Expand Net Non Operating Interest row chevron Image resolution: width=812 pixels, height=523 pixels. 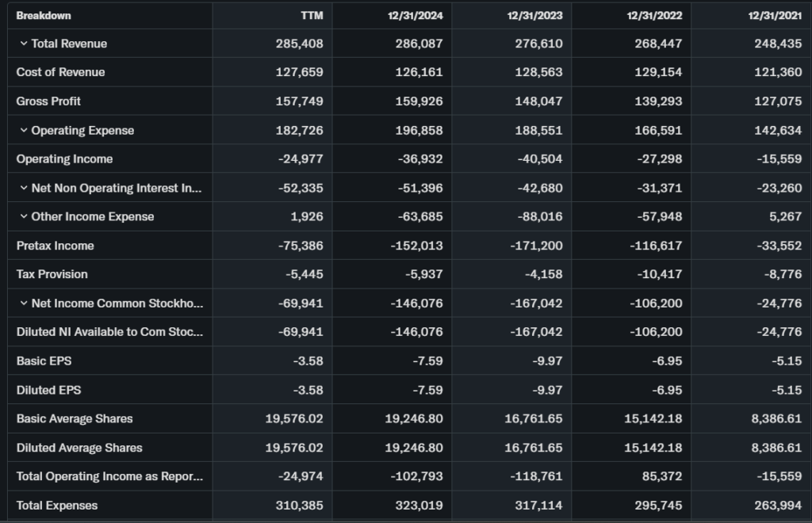point(24,188)
